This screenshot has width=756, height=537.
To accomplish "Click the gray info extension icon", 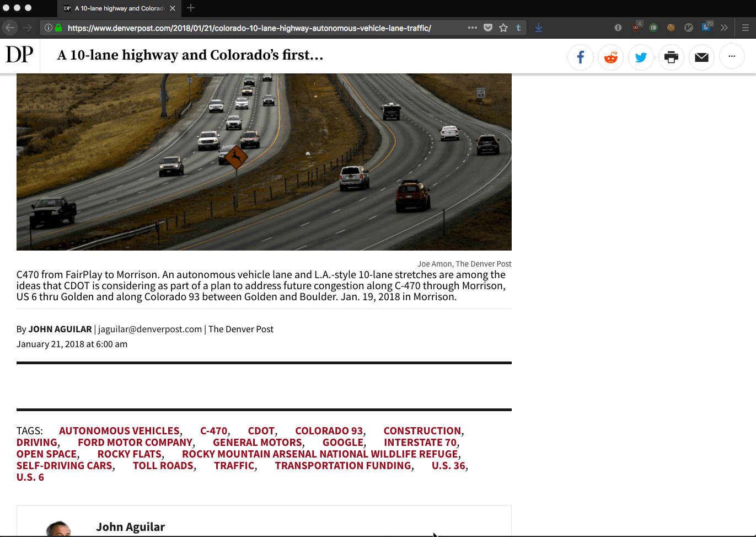I will (618, 28).
